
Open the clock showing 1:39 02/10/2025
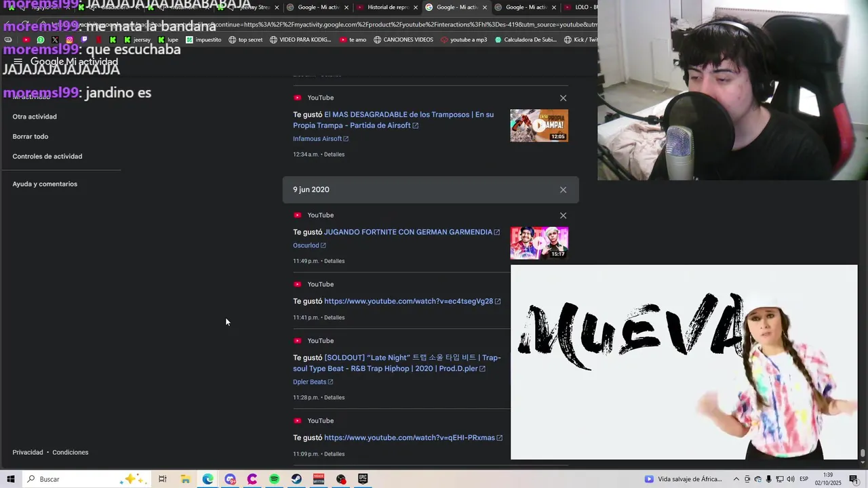coord(828,479)
